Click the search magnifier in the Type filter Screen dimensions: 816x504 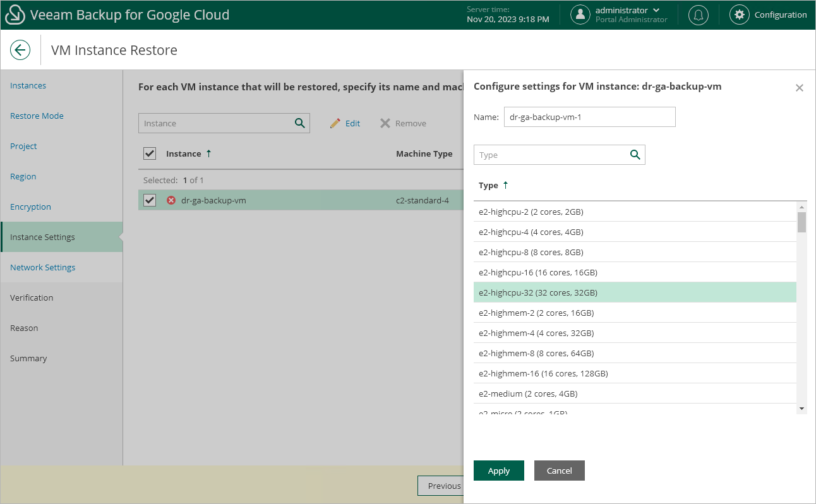coord(635,154)
